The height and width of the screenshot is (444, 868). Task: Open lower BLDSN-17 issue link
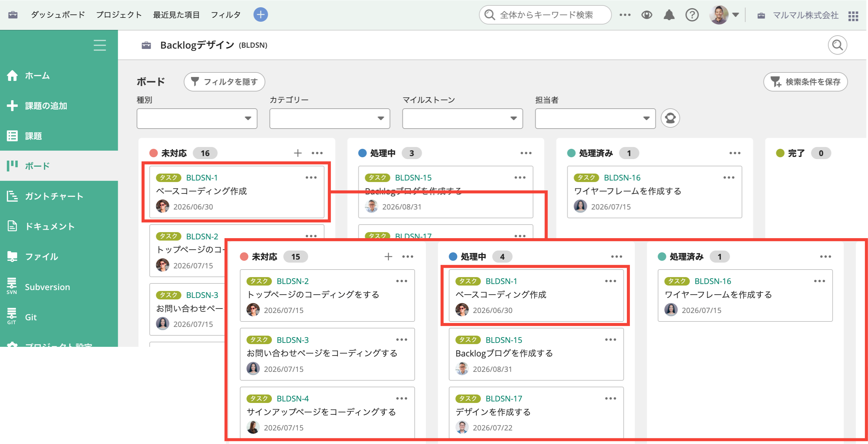pyautogui.click(x=504, y=398)
